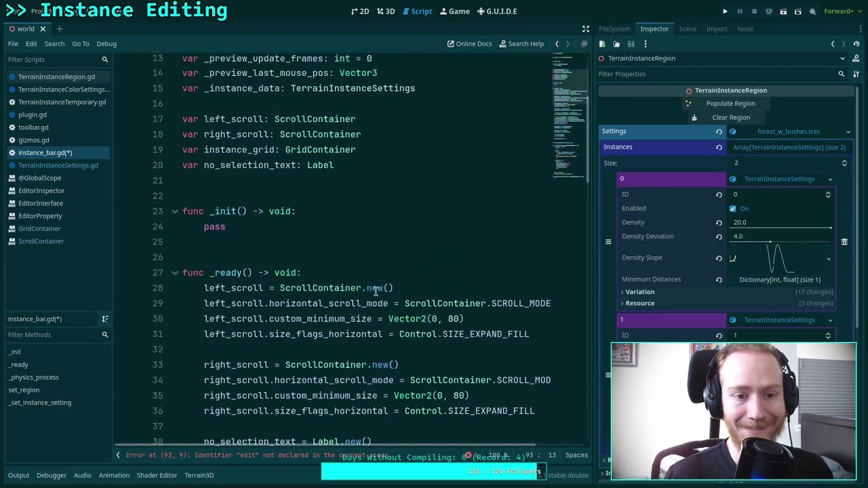Revert the Density Slope property
Image resolution: width=868 pixels, height=488 pixels.
[719, 258]
